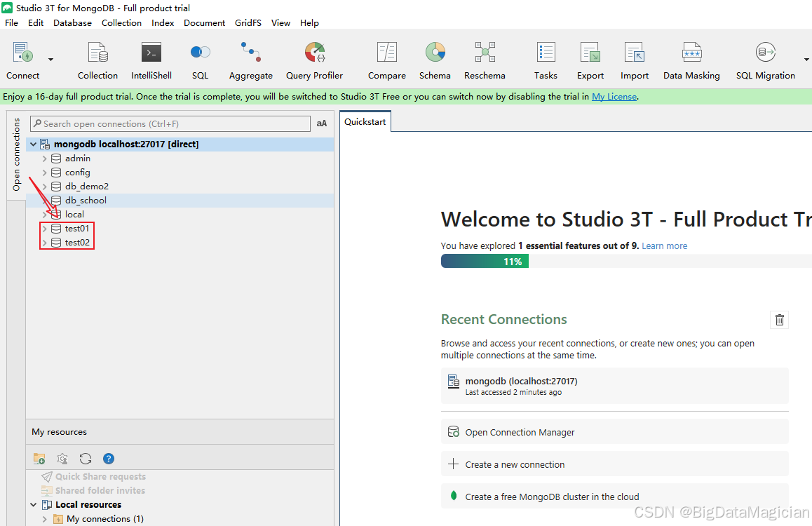Open the Learn more link
This screenshot has height=526, width=812.
point(665,246)
